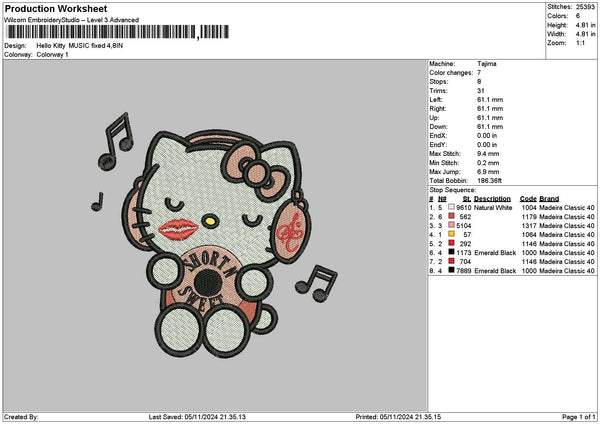Click the Code column header

pyautogui.click(x=528, y=199)
